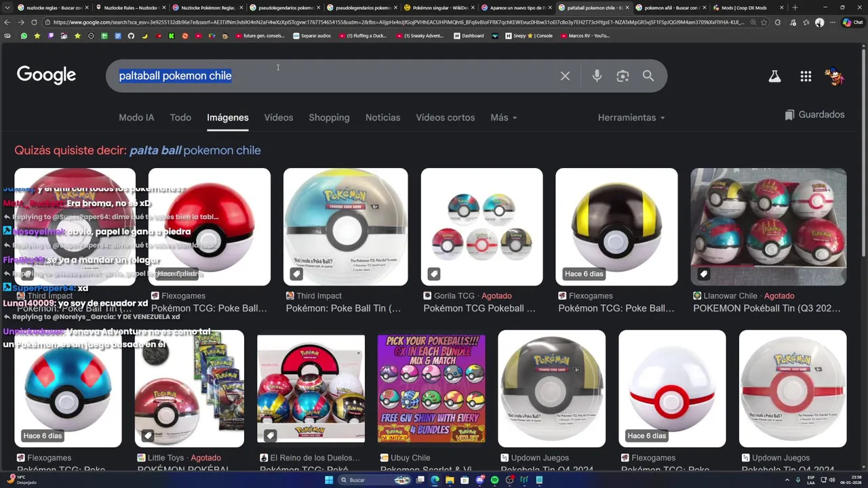Open the volume control in the system tray
This screenshot has width=868, height=488.
833,480
